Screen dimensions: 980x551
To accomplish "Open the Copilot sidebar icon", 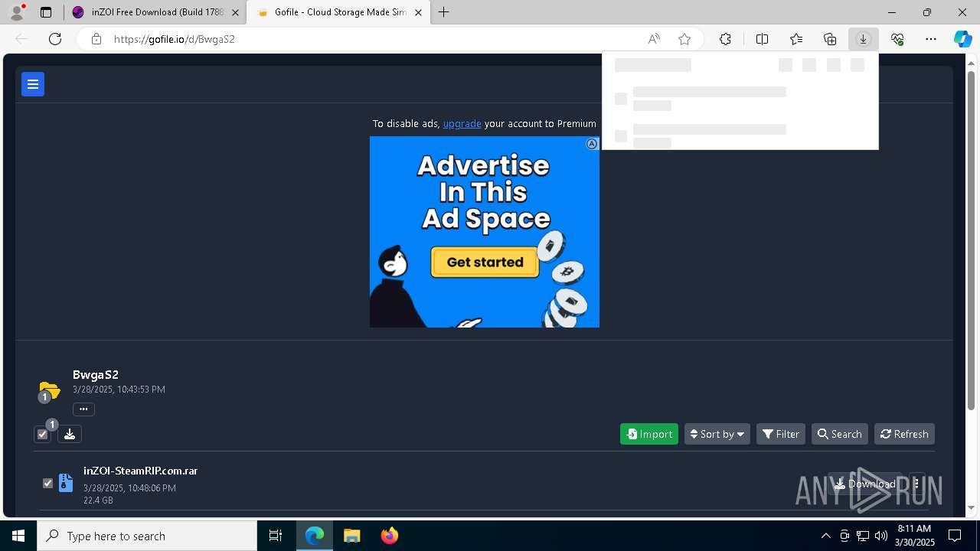I will point(962,39).
